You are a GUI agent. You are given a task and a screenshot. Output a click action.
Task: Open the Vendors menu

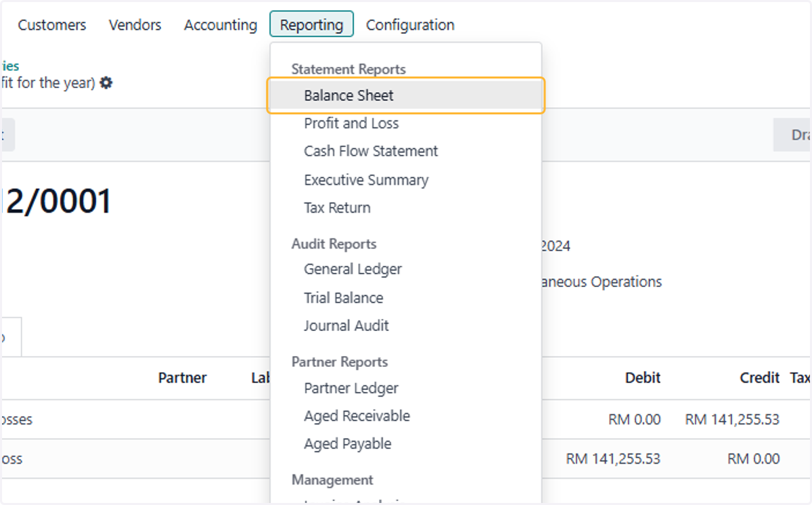click(135, 25)
